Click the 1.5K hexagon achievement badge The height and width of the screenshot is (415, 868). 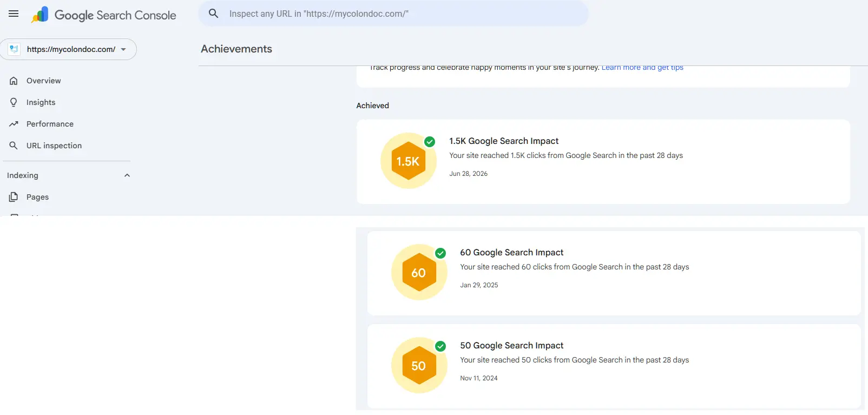[x=409, y=161]
